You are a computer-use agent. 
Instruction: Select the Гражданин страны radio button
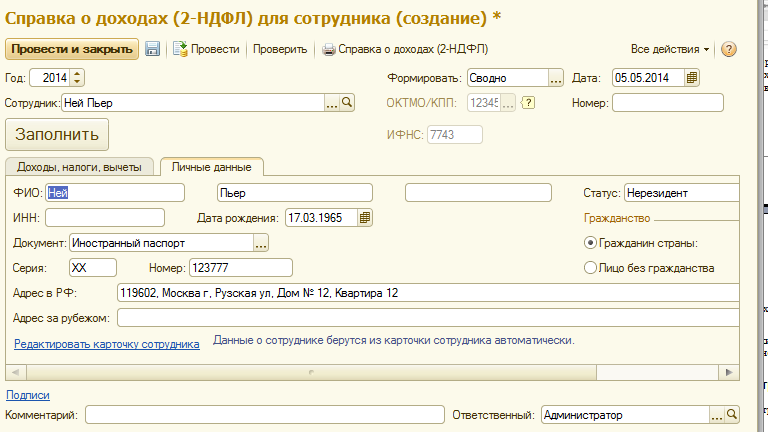[590, 242]
